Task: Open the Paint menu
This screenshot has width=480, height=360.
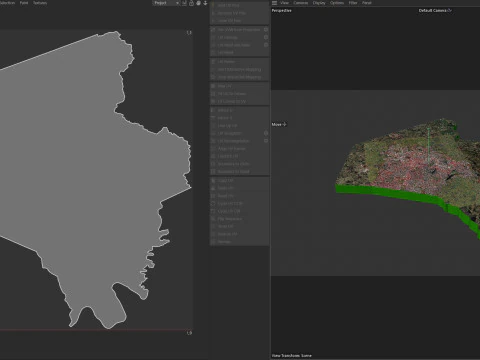Action: (x=24, y=3)
